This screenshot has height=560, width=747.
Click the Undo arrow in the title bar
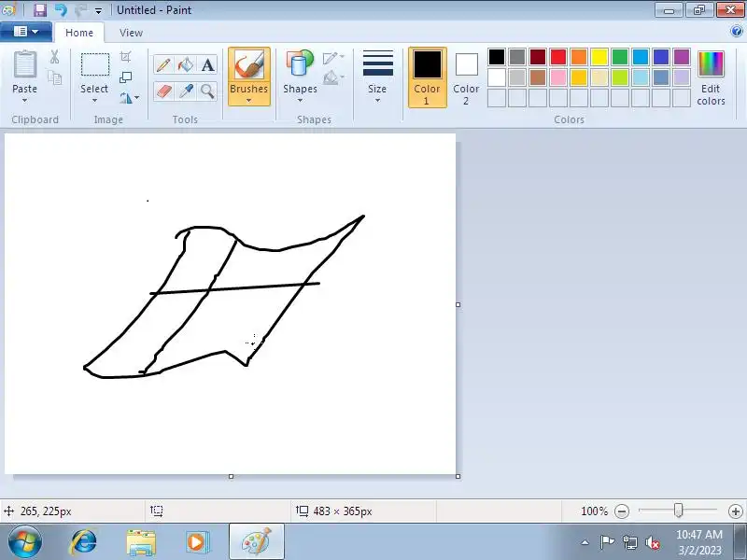pos(61,10)
